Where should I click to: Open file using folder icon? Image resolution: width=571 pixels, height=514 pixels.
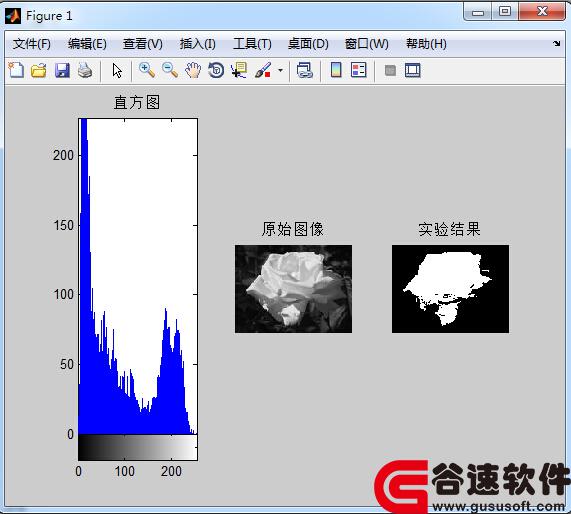(39, 70)
